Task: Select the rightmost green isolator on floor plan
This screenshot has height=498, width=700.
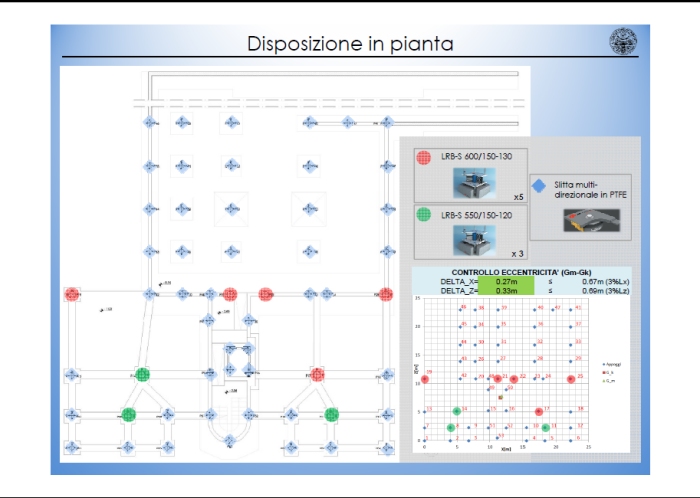Action: (331, 413)
